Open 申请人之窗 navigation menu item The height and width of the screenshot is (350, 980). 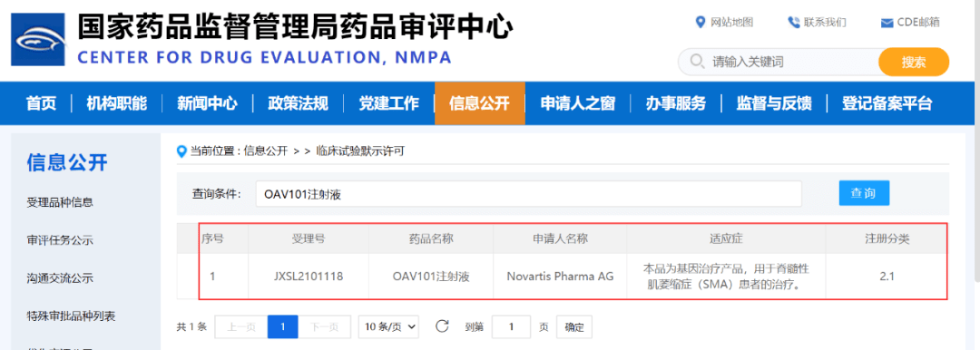pyautogui.click(x=577, y=103)
